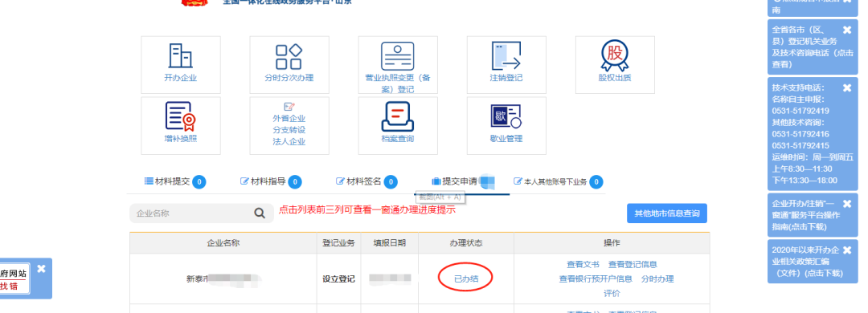Click the 已办结 status link
Viewport: 868px width, 313px height.
pos(465,278)
